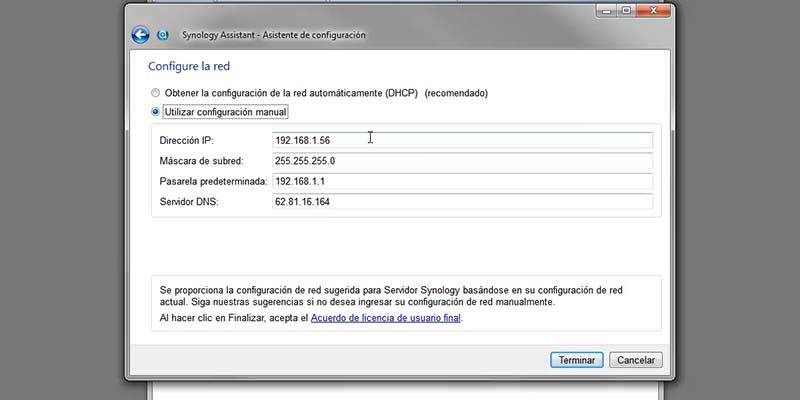
Task: Select Utilizar configuración manual radio button
Action: coord(155,112)
